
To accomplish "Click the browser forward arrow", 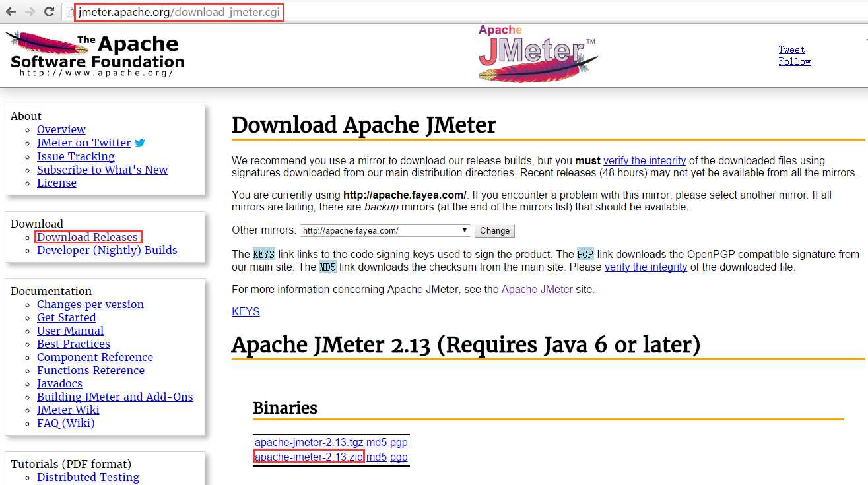I will 30,12.
